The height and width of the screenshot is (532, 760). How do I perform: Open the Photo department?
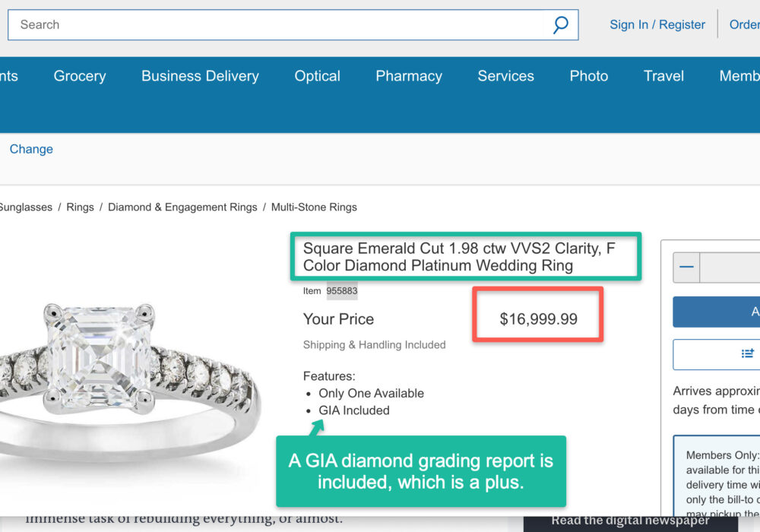[589, 76]
